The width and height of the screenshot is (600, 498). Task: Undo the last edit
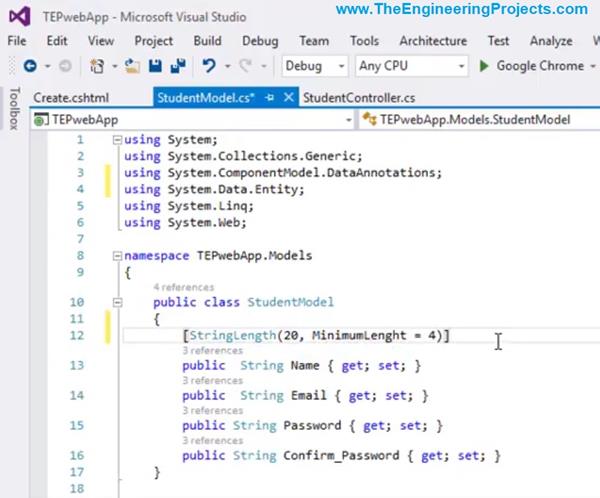209,66
